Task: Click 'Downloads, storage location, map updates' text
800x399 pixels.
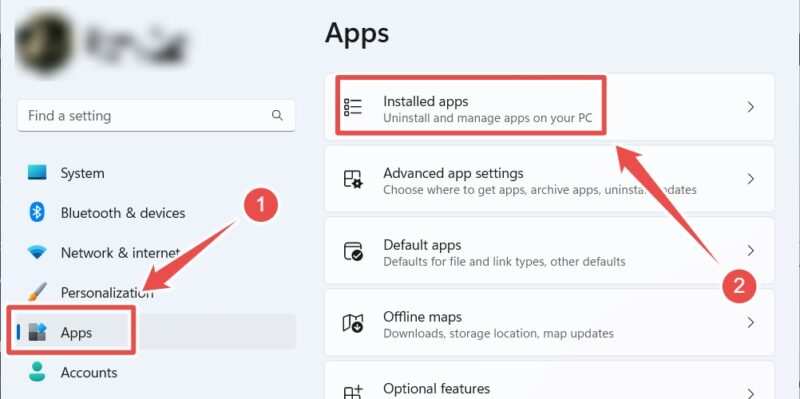Action: (x=498, y=334)
